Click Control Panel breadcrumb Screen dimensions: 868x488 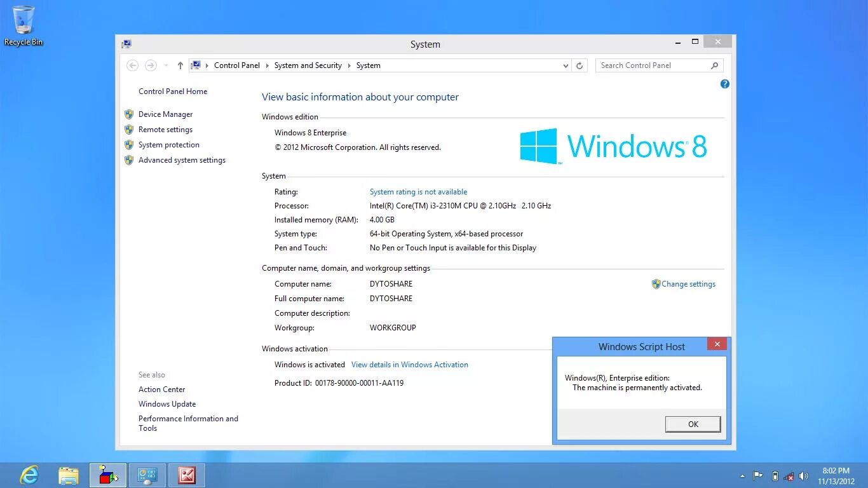[x=237, y=65]
